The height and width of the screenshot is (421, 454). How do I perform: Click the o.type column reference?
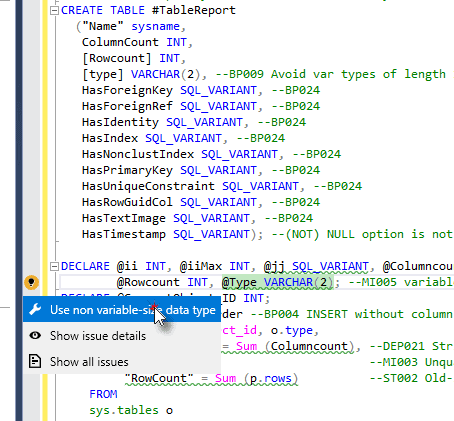(292, 330)
